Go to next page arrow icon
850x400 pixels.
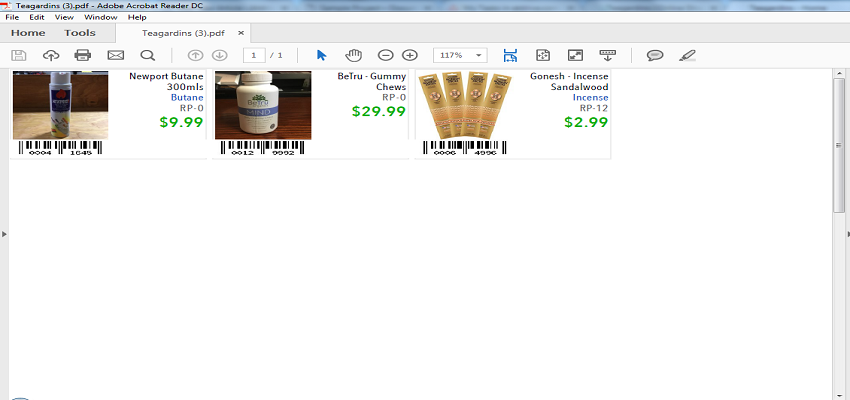219,55
